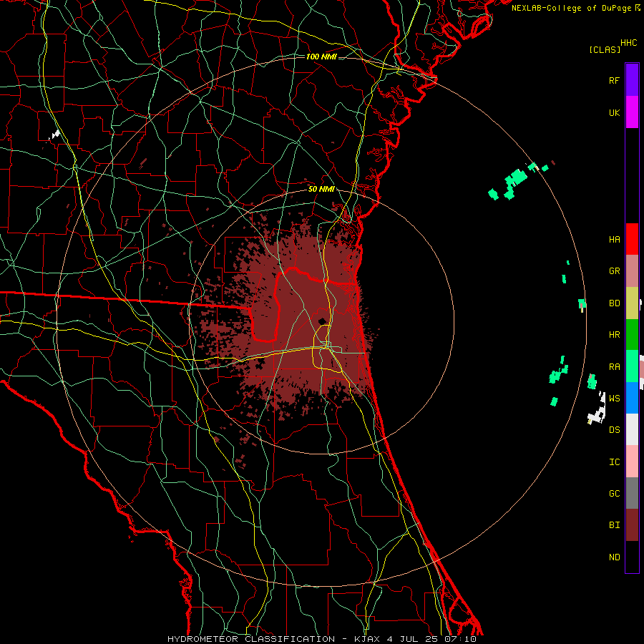Click the GC legend label
This screenshot has width=644, height=644.
coord(614,493)
